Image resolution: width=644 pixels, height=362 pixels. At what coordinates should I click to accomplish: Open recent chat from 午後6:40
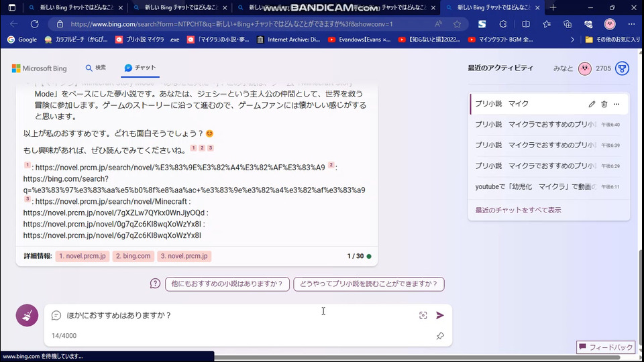(549, 125)
